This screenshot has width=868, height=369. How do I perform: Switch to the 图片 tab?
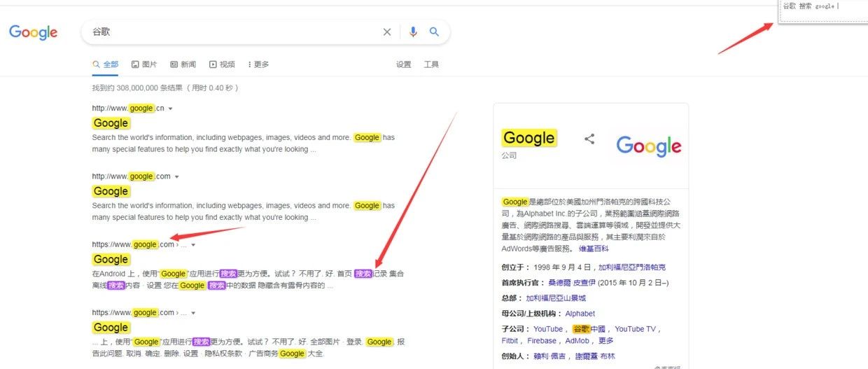(x=144, y=64)
